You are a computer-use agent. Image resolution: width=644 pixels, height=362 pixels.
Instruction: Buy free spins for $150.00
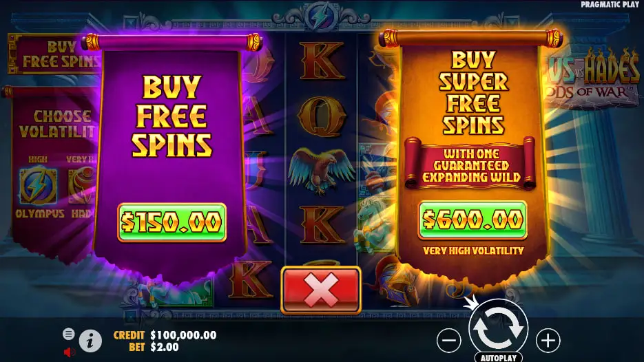point(172,222)
